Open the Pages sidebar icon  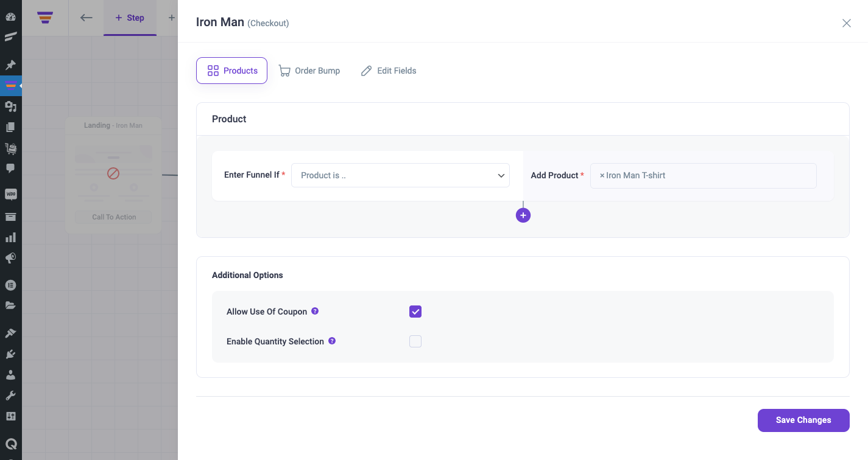coord(10,127)
